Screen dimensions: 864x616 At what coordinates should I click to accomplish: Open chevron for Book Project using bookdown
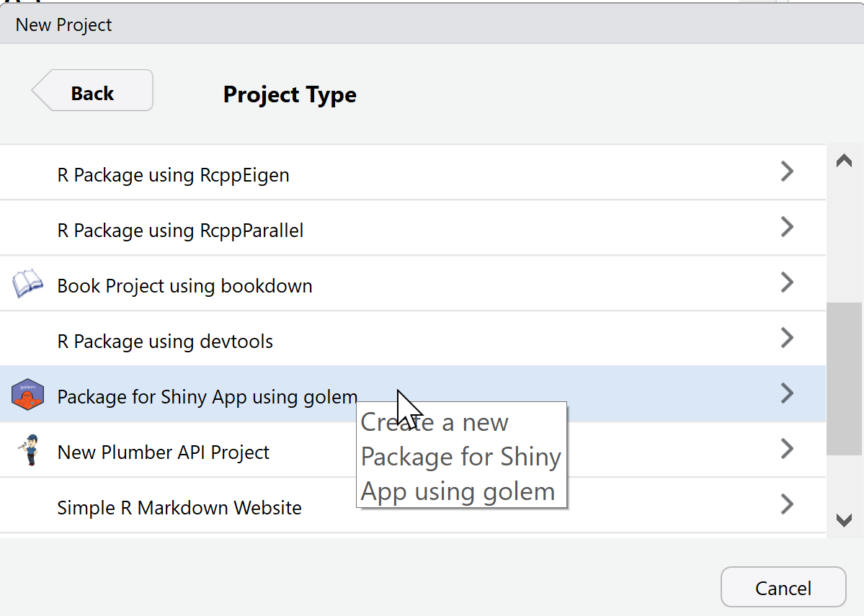pyautogui.click(x=787, y=282)
